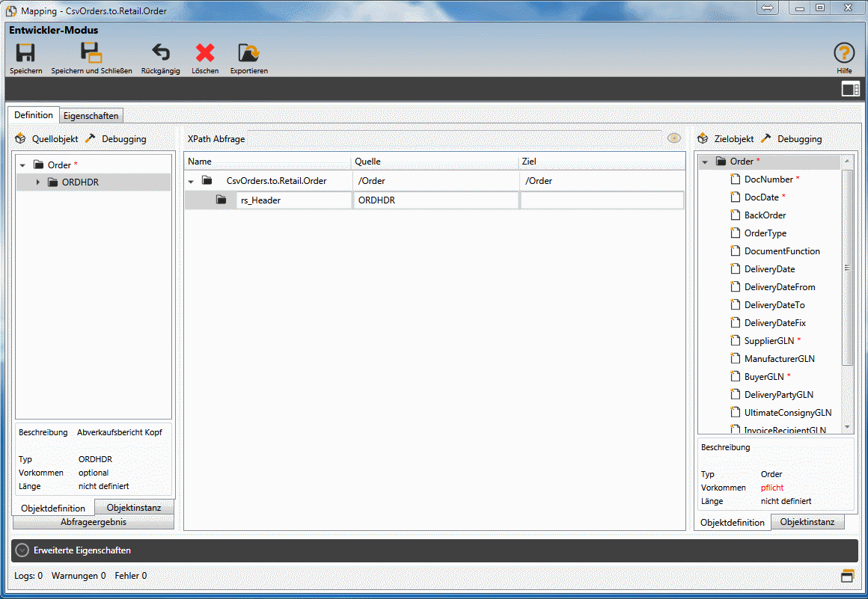Click the Exportieren folder icon
This screenshot has height=599, width=868.
[248, 53]
